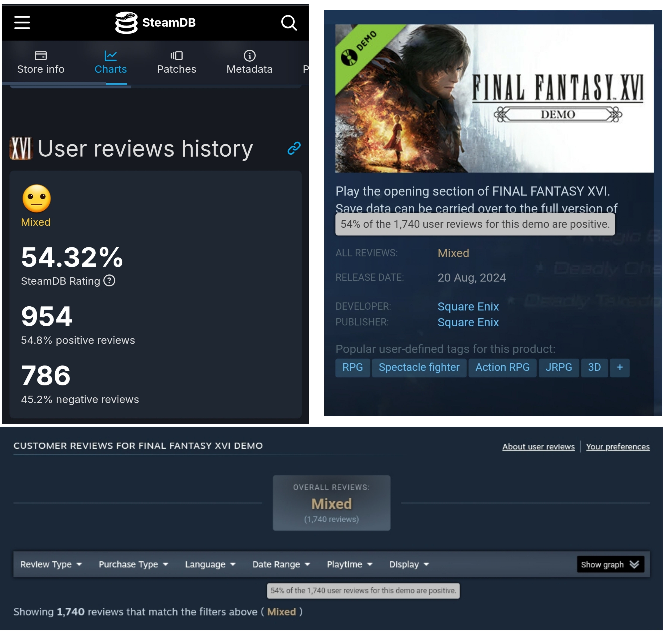Click the Mixed rating next to All Reviews

pyautogui.click(x=454, y=253)
